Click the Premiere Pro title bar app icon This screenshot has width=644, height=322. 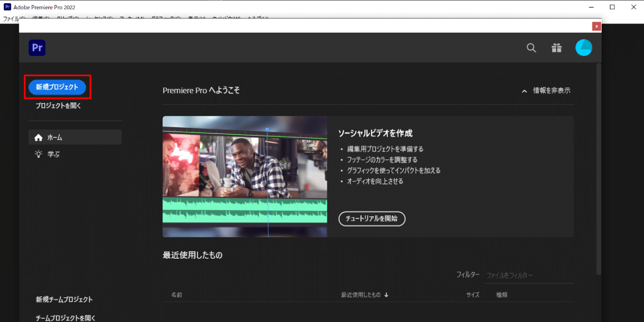(x=8, y=7)
